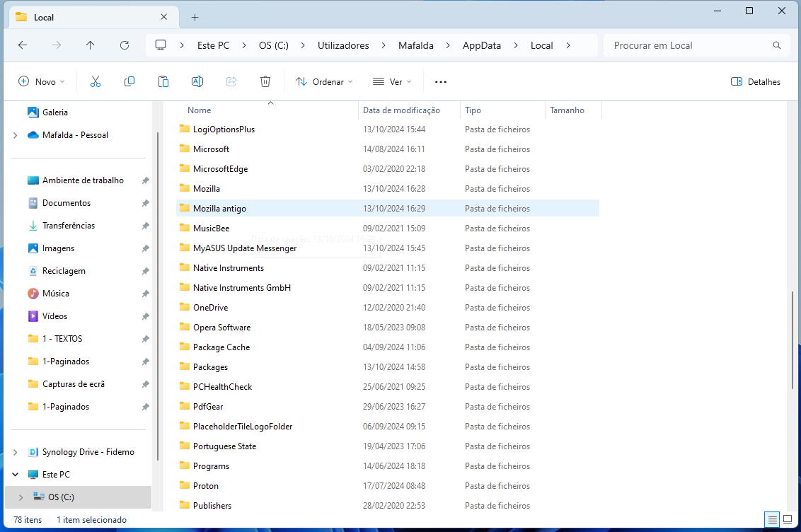This screenshot has width=801, height=532.
Task: Open the See more ellipsis menu
Action: pos(440,81)
